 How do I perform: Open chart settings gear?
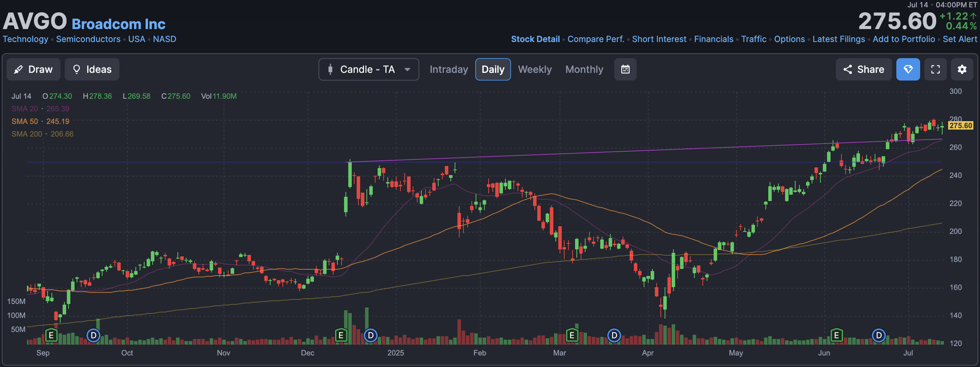point(962,69)
